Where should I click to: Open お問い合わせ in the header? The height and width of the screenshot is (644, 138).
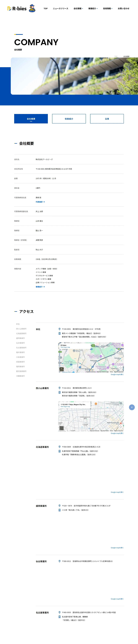(x=123, y=8)
